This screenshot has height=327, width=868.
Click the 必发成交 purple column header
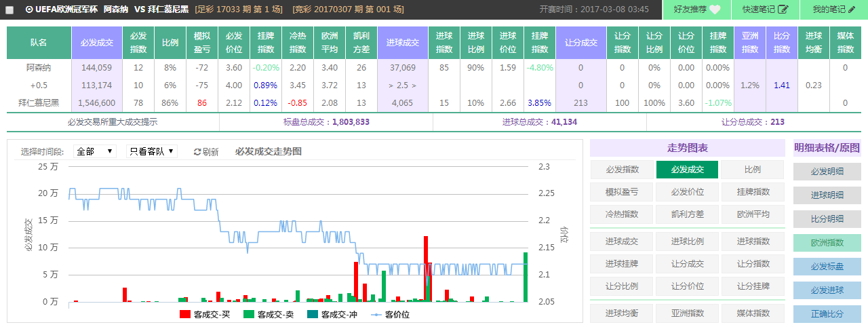pos(97,43)
